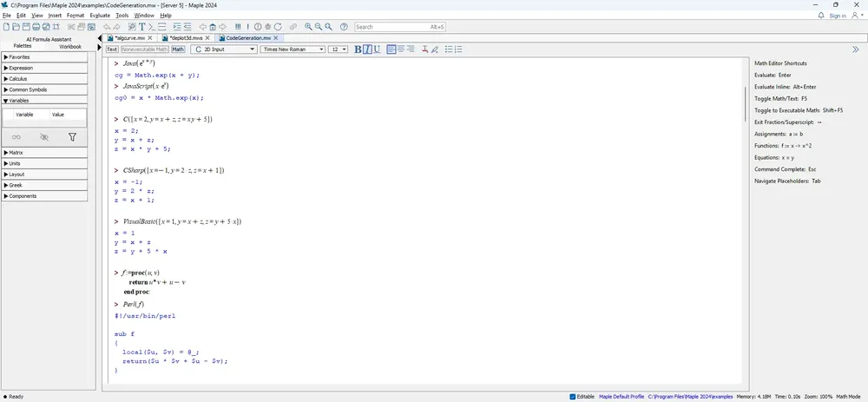Screen dimensions: 868x402
Task: Click the filter funnel icon in Variables
Action: [72, 137]
